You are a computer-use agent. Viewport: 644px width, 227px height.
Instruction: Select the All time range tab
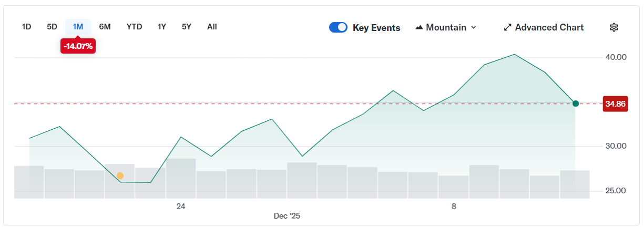212,27
